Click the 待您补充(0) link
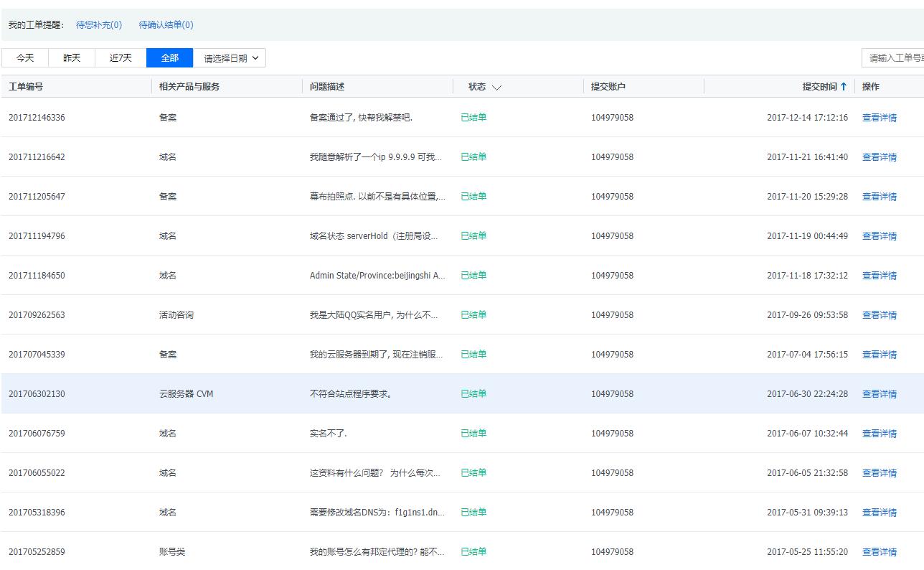The width and height of the screenshot is (924, 570). pyautogui.click(x=99, y=24)
